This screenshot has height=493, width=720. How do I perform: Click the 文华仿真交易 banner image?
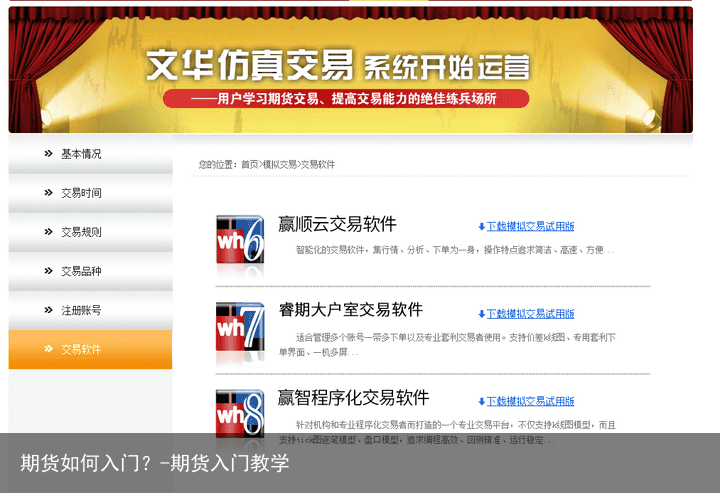point(350,70)
